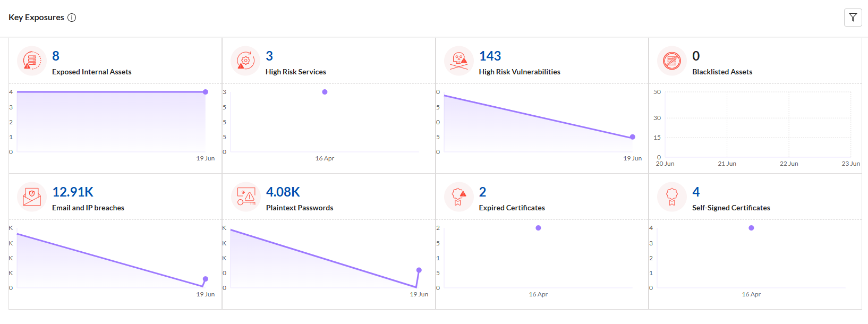Click the High Risk Vulnerabilities label
Screen dimensions: 868x324
[520, 72]
